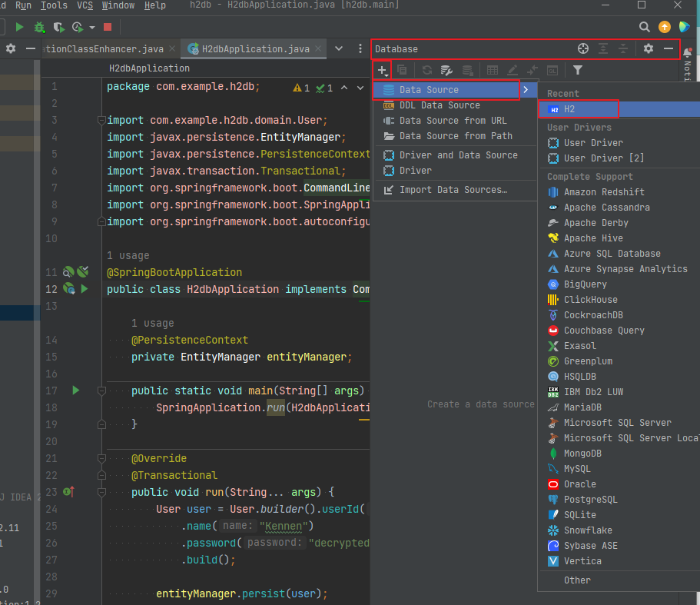Image resolution: width=700 pixels, height=605 pixels.
Task: Click run gutter icon on line 17
Action: point(76,391)
